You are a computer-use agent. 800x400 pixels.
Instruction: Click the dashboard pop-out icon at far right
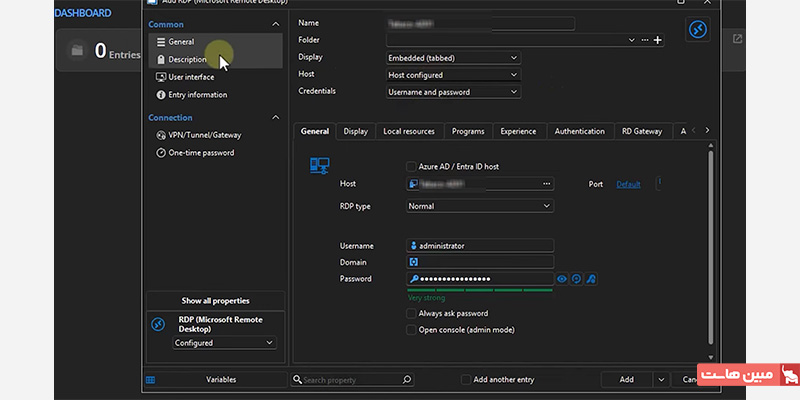tap(737, 39)
